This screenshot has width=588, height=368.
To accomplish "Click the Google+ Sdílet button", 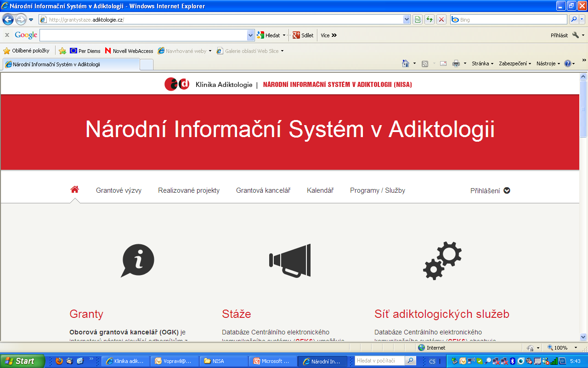I will point(303,35).
